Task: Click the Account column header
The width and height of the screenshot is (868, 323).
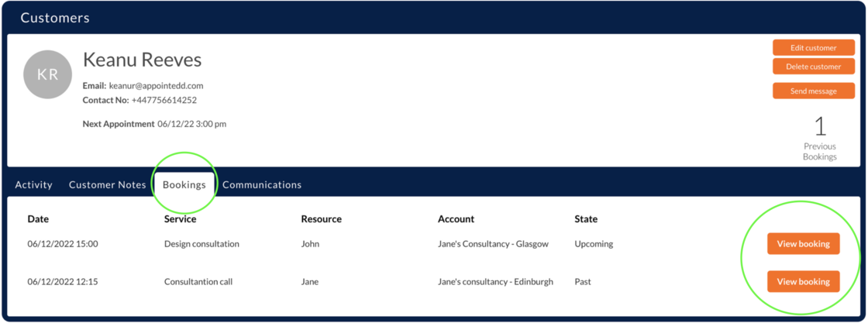Action: coord(456,219)
